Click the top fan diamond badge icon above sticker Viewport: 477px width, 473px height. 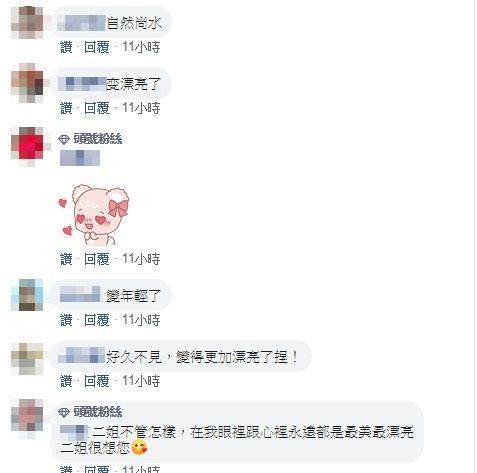tap(64, 139)
